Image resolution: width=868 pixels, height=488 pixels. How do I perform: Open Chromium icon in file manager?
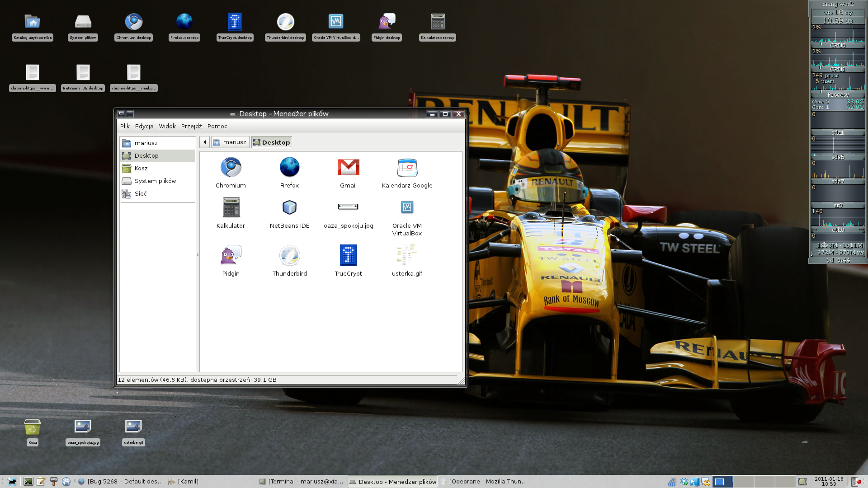pos(231,168)
